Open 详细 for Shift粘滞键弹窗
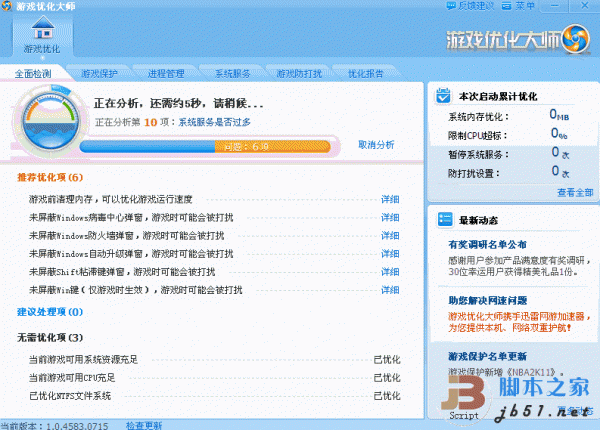Image resolution: width=600 pixels, height=430 pixels. pos(390,272)
